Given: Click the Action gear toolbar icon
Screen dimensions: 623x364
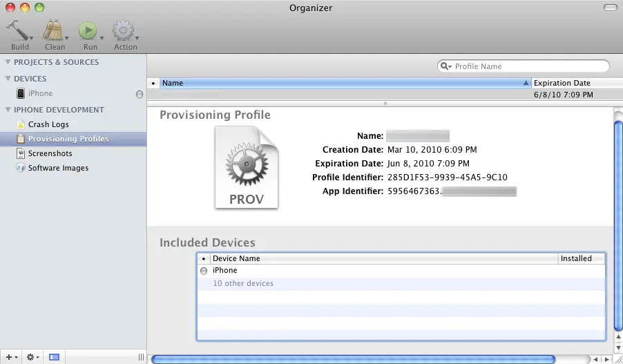Looking at the screenshot, I should 124,31.
